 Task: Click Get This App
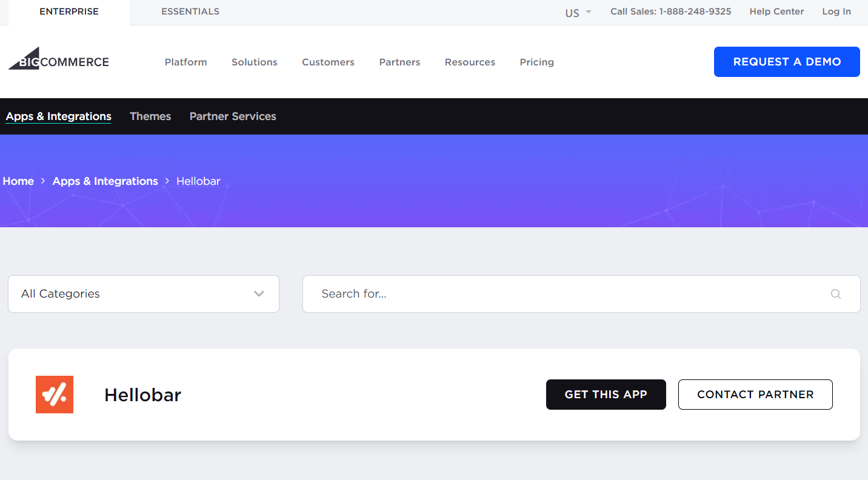coord(606,394)
